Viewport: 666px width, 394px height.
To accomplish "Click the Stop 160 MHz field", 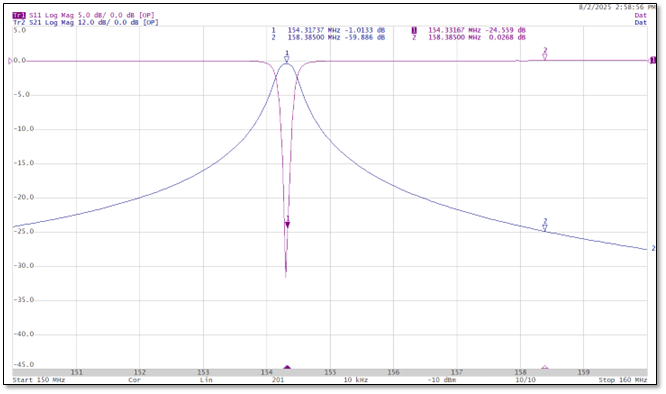I will (x=623, y=380).
